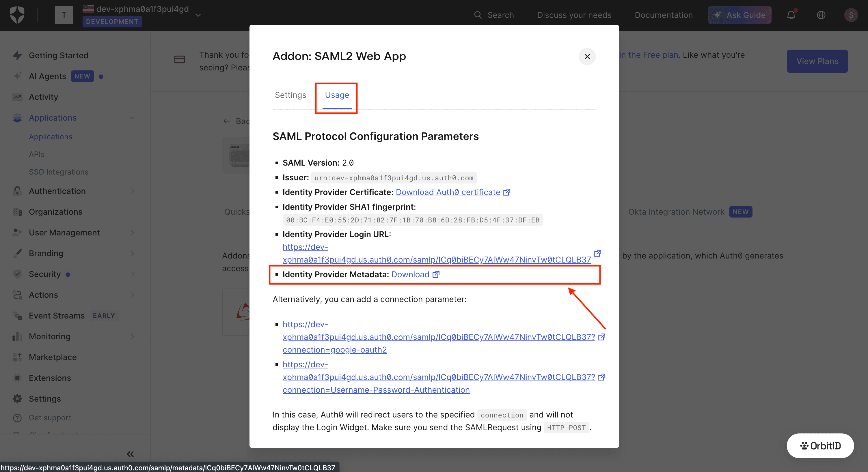
Task: Click the User Management people icon
Action: (x=17, y=233)
